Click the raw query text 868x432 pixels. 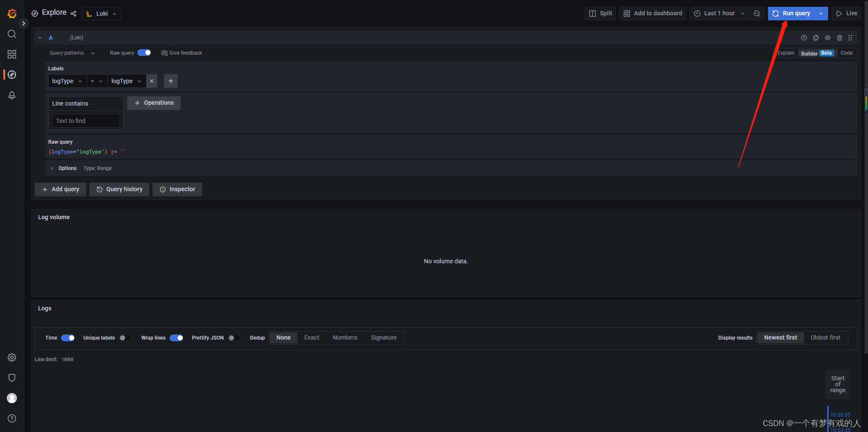(87, 152)
